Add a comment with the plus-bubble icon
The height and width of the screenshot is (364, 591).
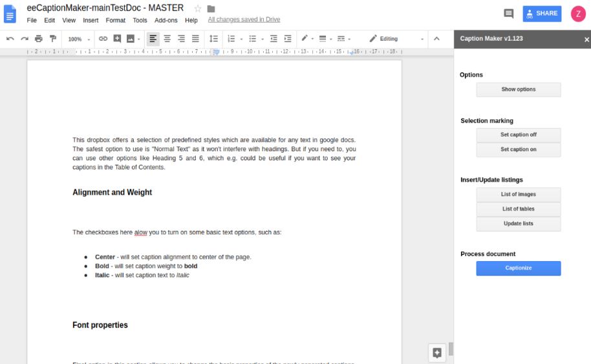(117, 39)
